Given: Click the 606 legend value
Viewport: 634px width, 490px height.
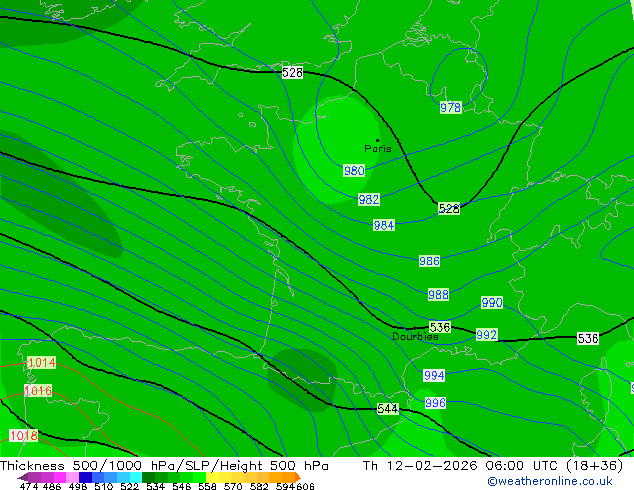Looking at the screenshot, I should coord(305,486).
